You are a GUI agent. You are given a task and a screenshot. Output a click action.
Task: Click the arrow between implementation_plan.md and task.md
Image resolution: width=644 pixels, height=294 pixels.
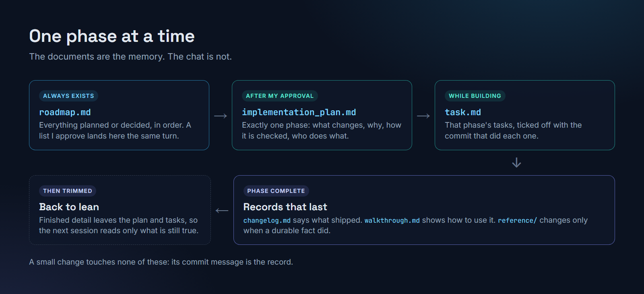(x=423, y=116)
